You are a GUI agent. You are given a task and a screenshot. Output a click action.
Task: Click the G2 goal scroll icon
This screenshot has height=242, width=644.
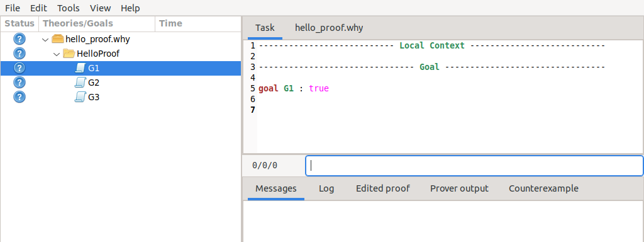tap(80, 83)
